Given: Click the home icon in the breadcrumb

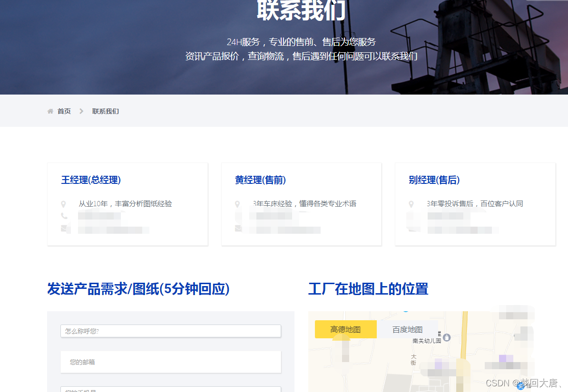Looking at the screenshot, I should 50,111.
